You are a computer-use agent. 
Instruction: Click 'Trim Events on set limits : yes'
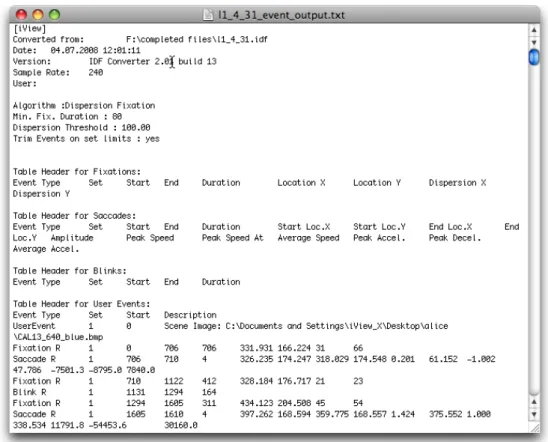86,139
